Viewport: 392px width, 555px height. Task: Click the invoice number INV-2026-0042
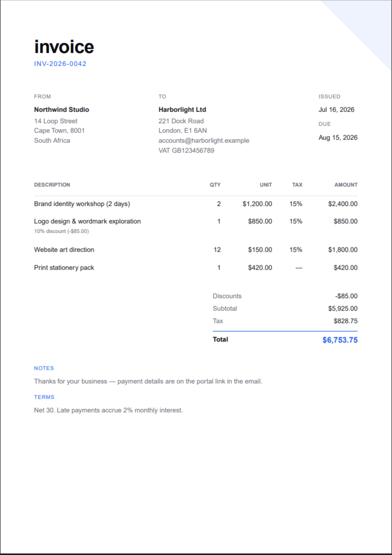[60, 64]
